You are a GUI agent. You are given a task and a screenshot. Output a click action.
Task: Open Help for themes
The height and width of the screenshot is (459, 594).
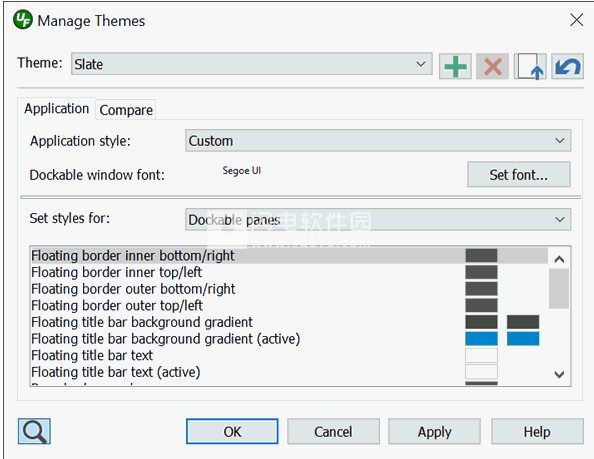[537, 431]
